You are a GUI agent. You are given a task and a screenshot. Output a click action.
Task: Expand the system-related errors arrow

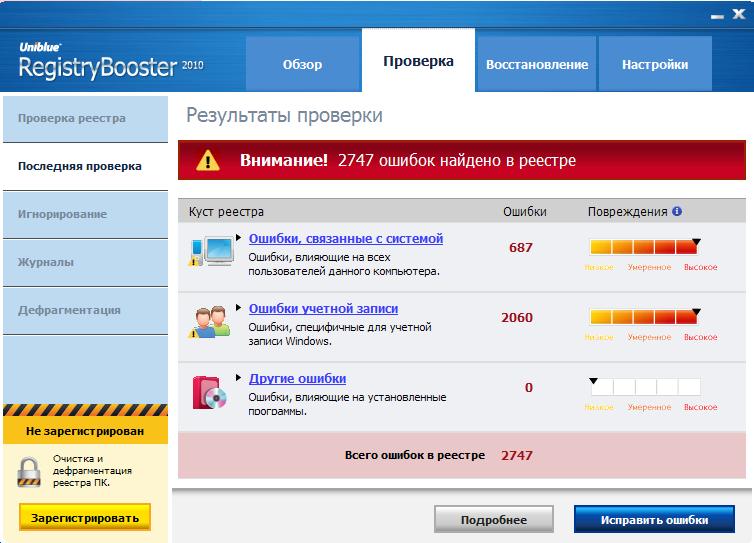pyautogui.click(x=239, y=238)
